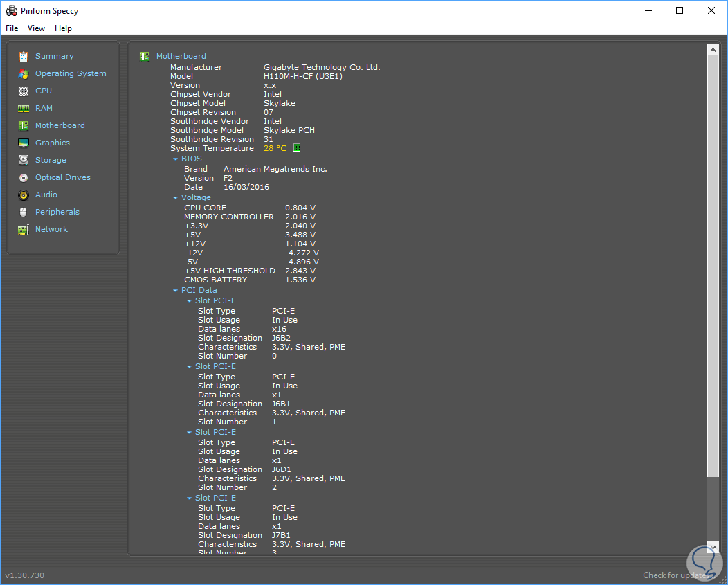Click the Optical Drives disc icon

(x=24, y=177)
